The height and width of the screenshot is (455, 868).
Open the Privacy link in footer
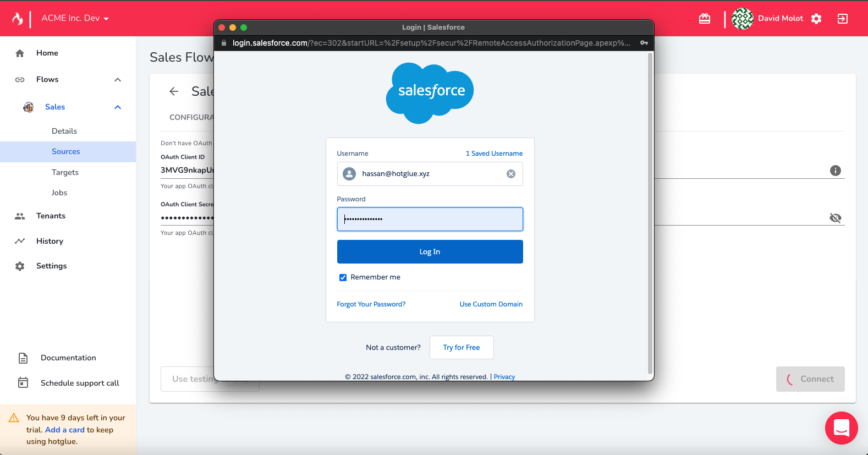pyautogui.click(x=504, y=377)
